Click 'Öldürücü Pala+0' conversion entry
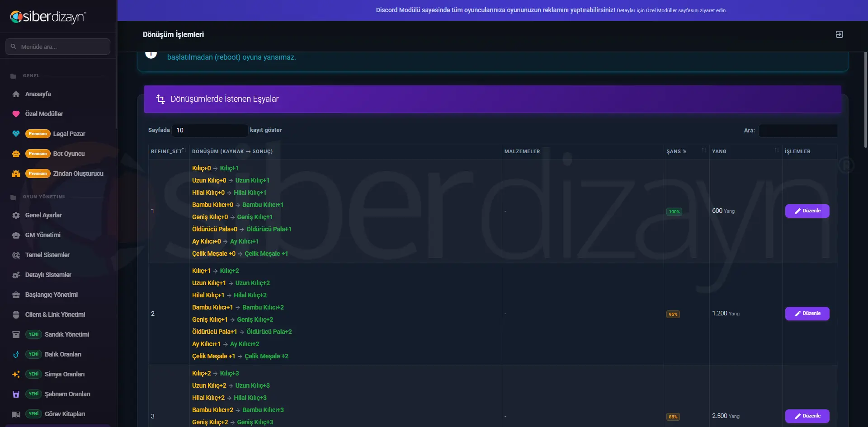The height and width of the screenshot is (427, 868). coord(215,229)
